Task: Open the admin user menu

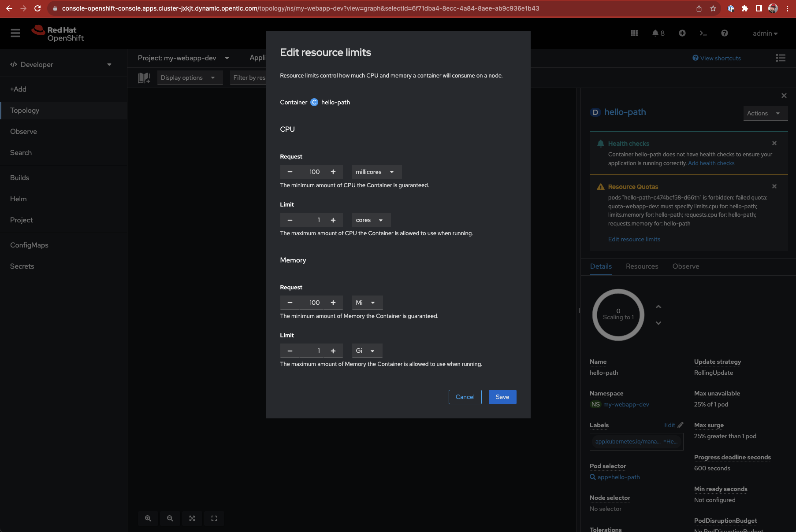Action: 765,33
